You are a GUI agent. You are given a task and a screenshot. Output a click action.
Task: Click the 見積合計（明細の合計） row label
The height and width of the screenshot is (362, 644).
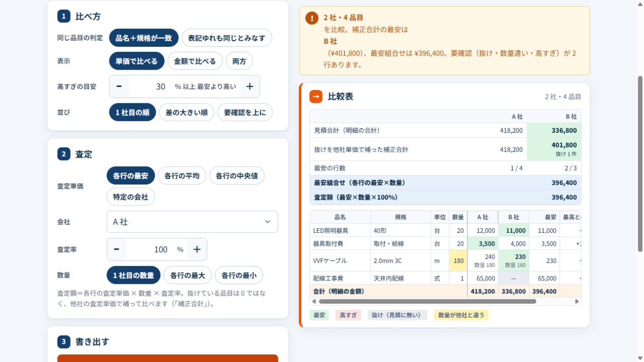point(347,130)
